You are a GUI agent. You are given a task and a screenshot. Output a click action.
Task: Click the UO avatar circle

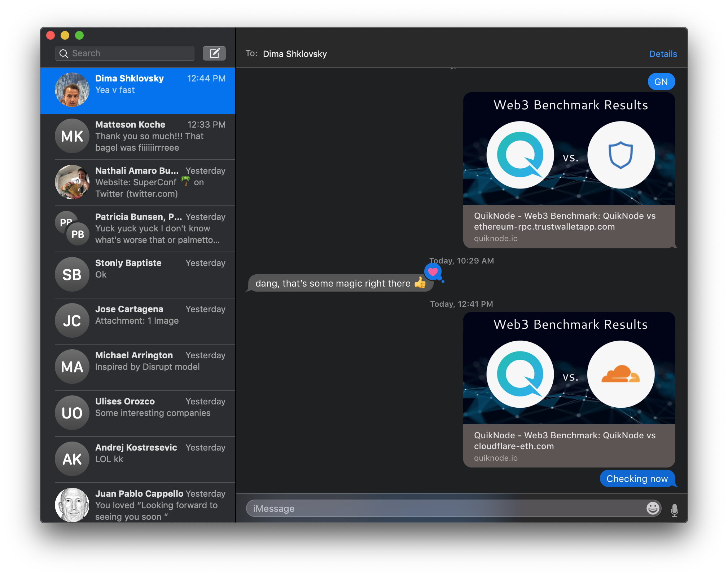[72, 413]
